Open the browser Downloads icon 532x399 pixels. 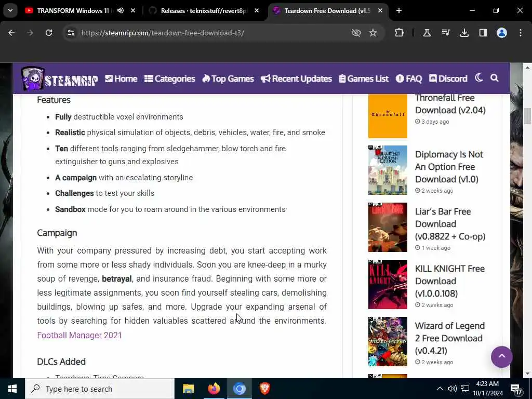coord(464,33)
